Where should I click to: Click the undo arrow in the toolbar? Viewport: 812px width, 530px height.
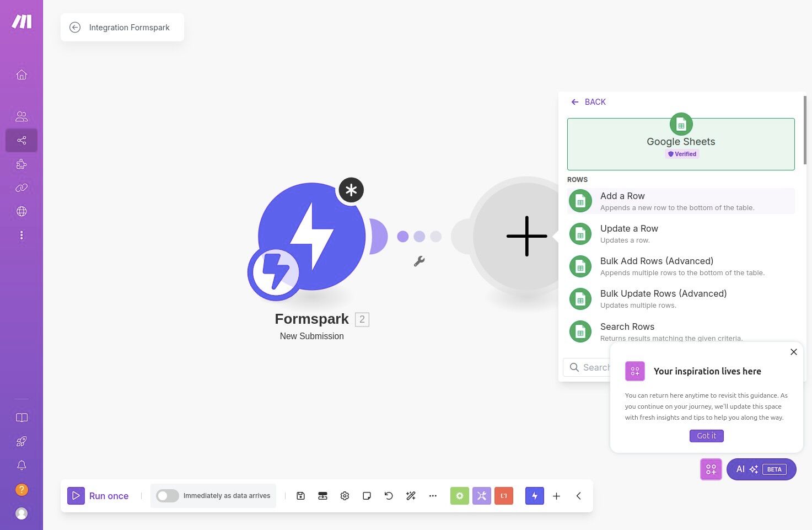point(389,496)
